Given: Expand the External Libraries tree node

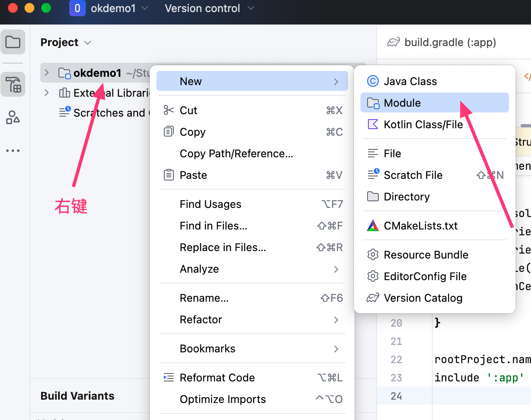Looking at the screenshot, I should [46, 93].
